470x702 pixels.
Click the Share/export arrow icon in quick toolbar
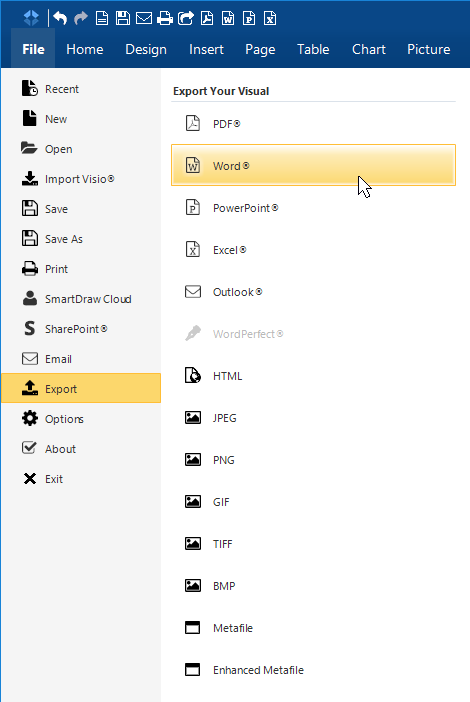coord(186,18)
